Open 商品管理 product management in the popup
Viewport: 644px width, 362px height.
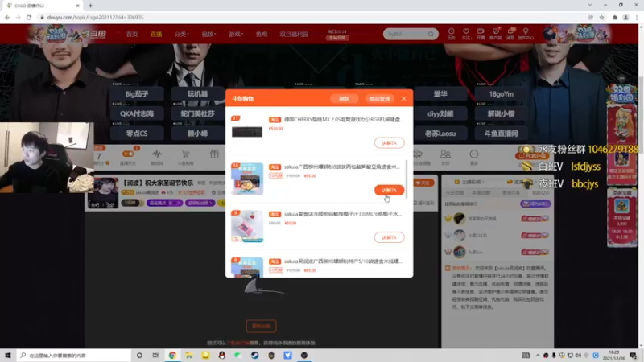[x=379, y=98]
